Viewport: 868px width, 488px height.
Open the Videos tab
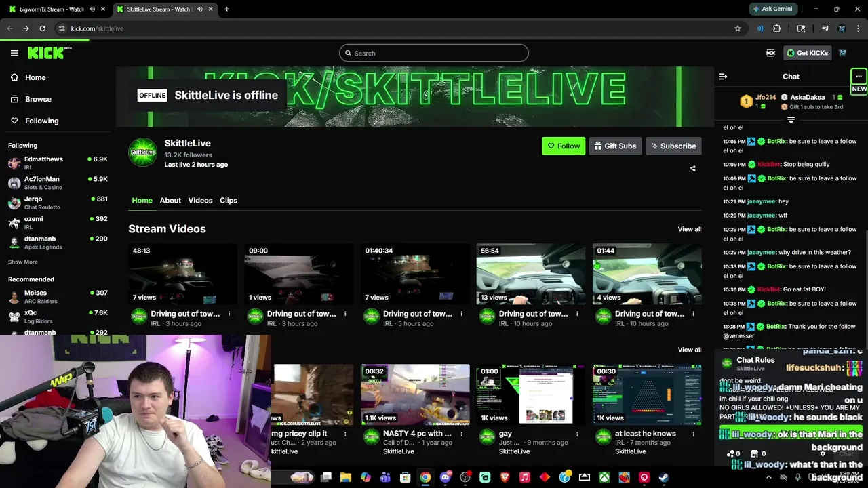pos(200,201)
